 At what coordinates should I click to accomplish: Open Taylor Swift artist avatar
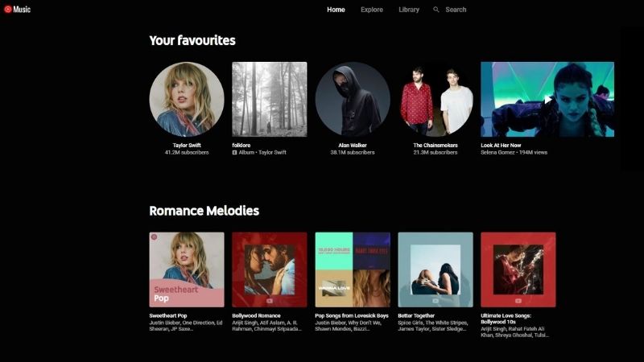[x=187, y=99]
